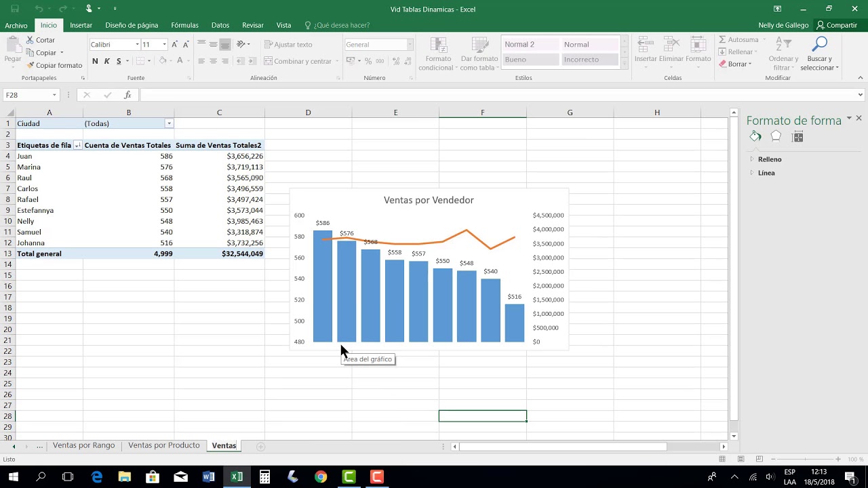Increase font size with large A icon
The image size is (868, 488).
click(x=174, y=44)
